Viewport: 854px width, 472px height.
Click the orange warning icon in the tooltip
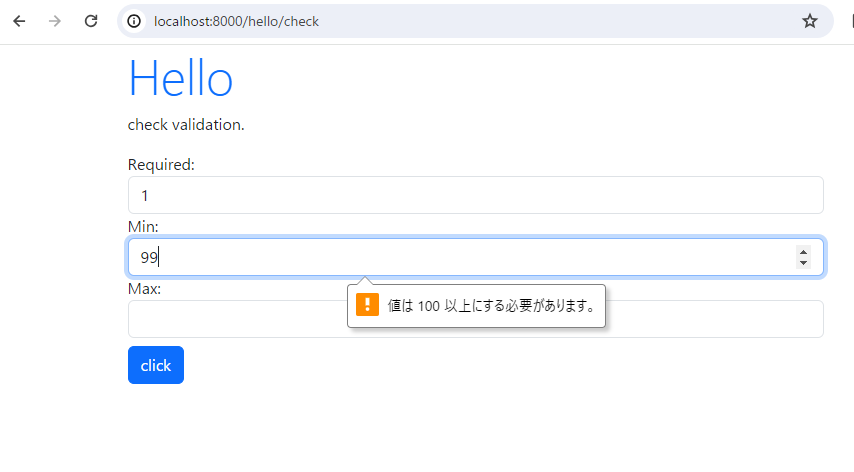click(367, 305)
